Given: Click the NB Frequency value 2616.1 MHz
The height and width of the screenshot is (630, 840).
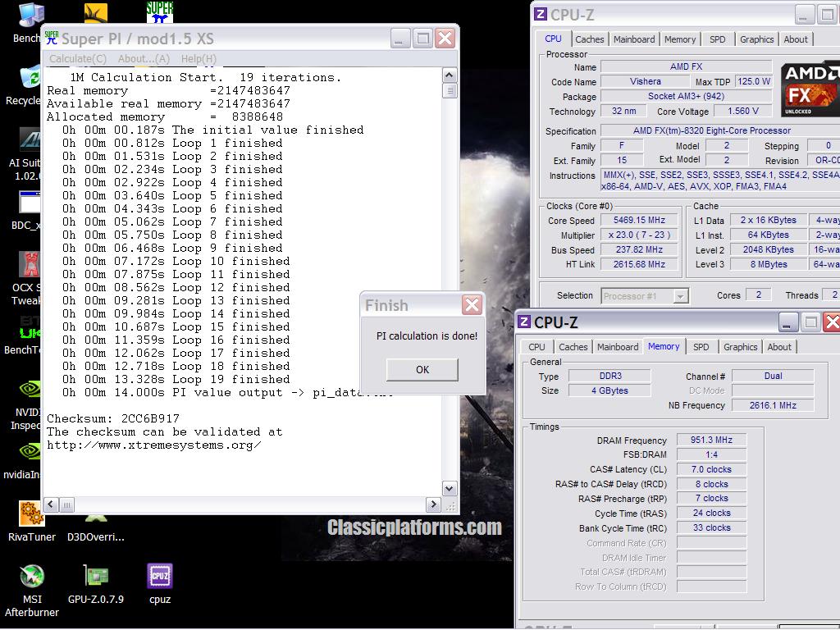Looking at the screenshot, I should coord(773,405).
